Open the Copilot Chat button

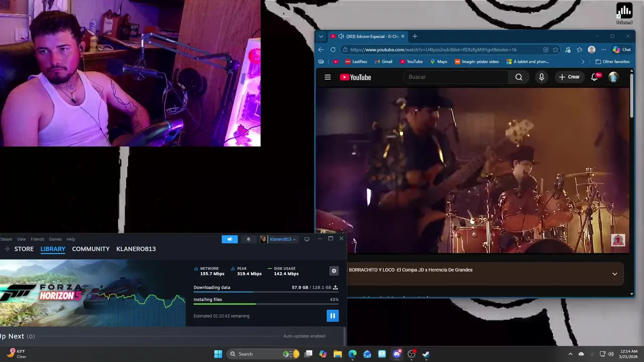[x=622, y=49]
